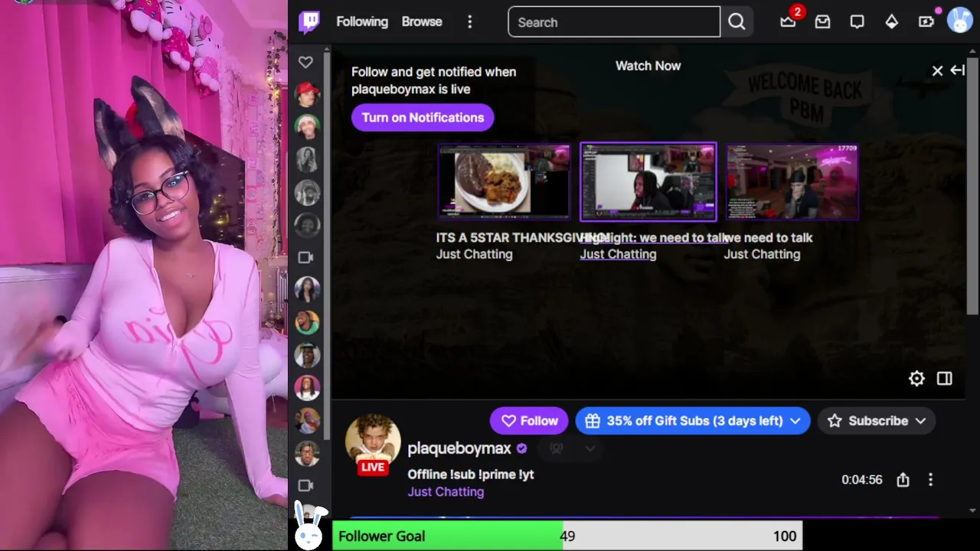Open the three-dot More menu beside Browse
The height and width of the screenshot is (551, 980).
pos(470,22)
